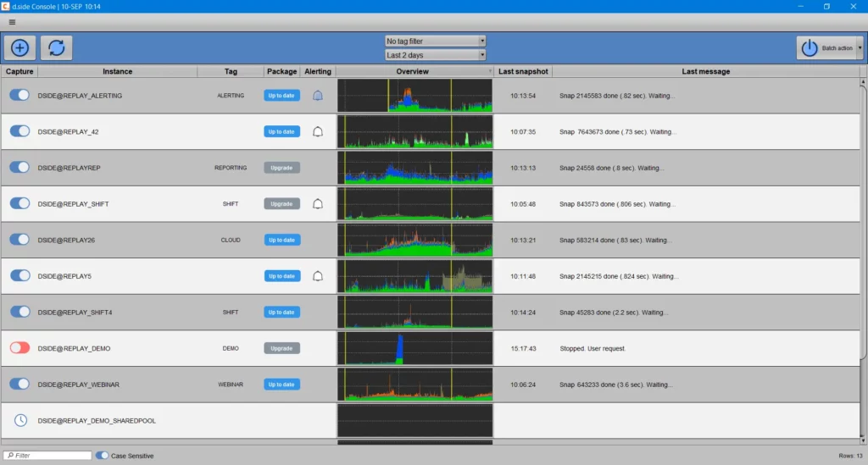Toggle capture for DSIDE@REPLAY26

[x=20, y=240]
